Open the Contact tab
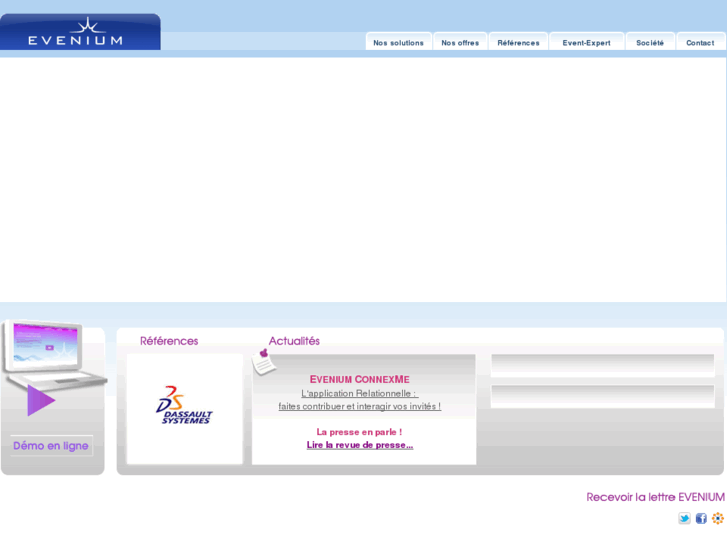 pos(700,43)
